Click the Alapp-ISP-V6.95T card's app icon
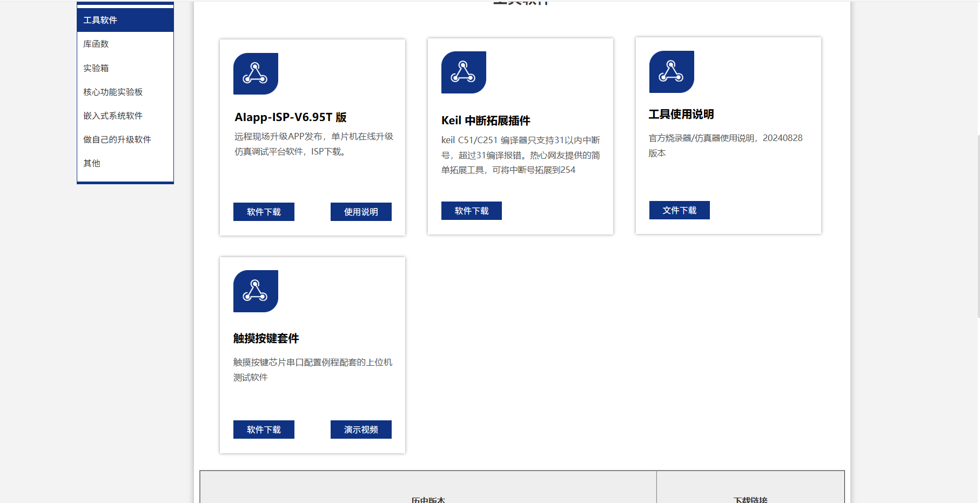Screen dimensions: 980x503 point(255,73)
